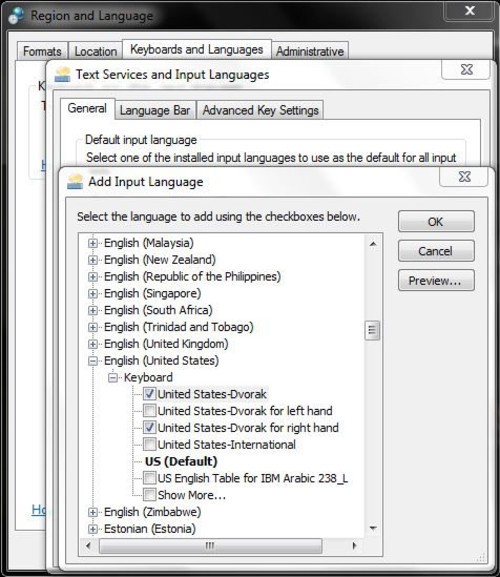
Task: Select English (Singapore) label
Action: click(152, 294)
